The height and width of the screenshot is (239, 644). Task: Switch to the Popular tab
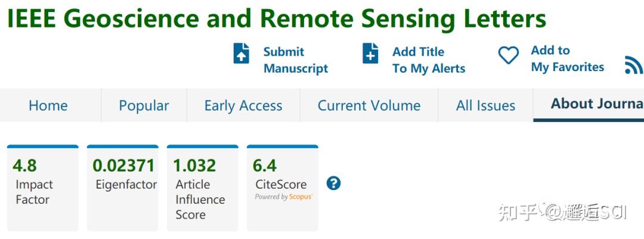pyautogui.click(x=144, y=106)
